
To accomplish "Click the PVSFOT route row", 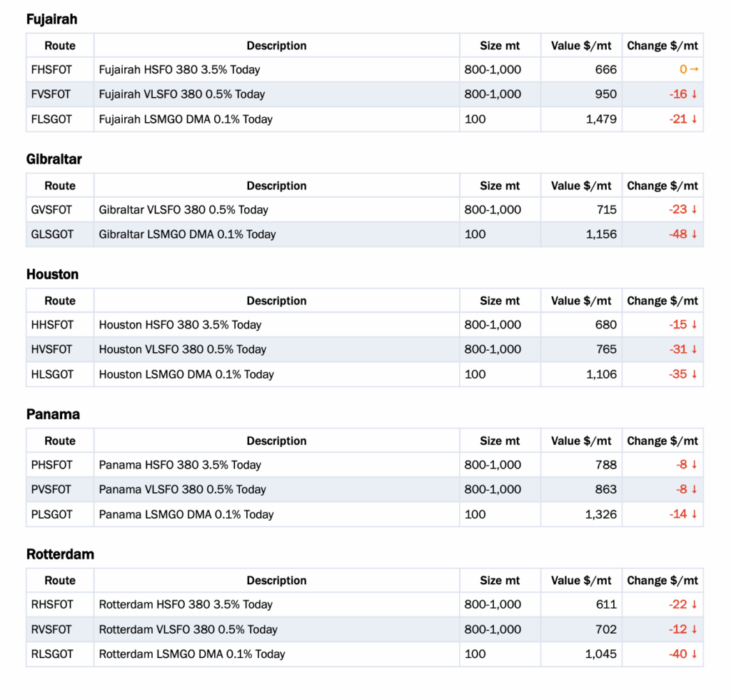I will pyautogui.click(x=365, y=489).
